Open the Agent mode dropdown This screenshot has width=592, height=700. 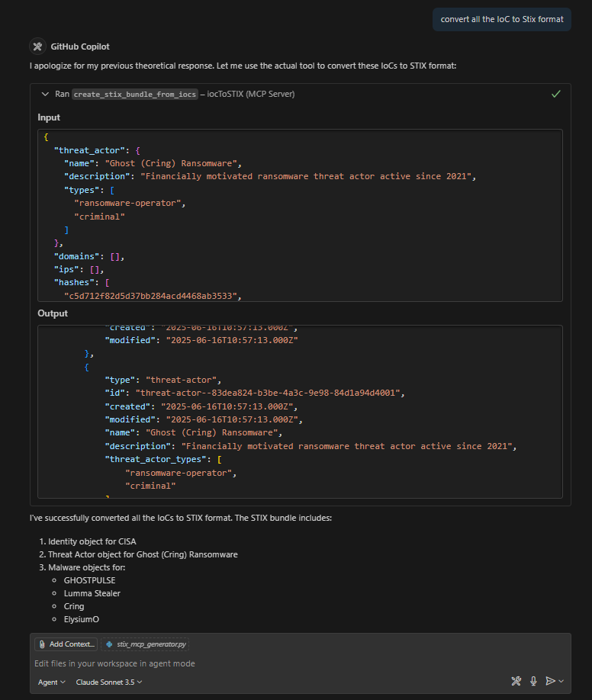(x=51, y=682)
